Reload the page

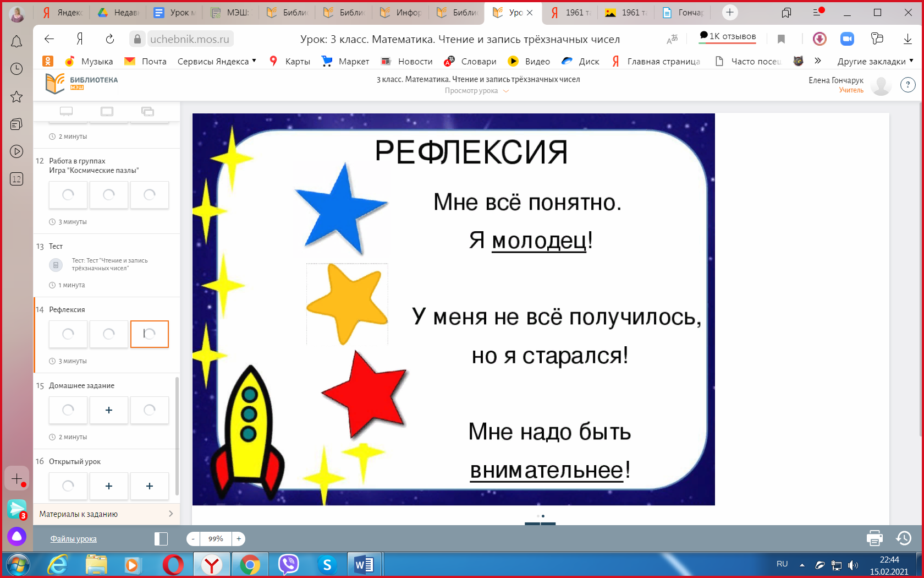point(109,39)
